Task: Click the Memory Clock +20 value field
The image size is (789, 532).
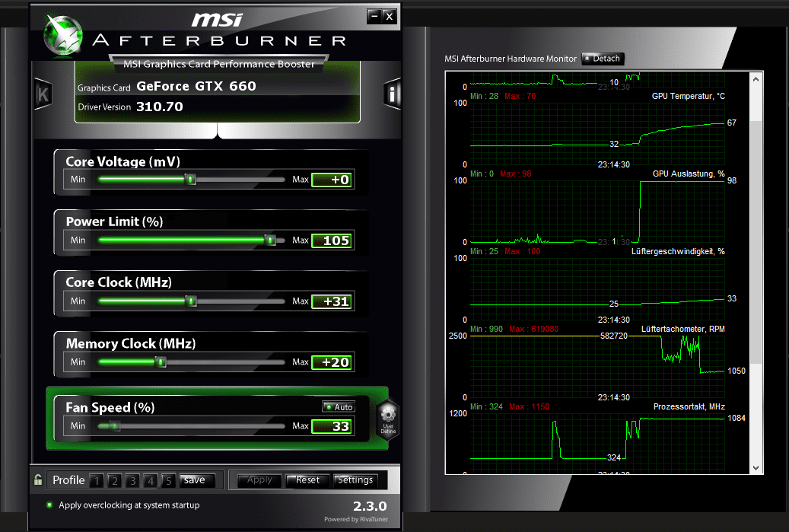Action: click(332, 362)
